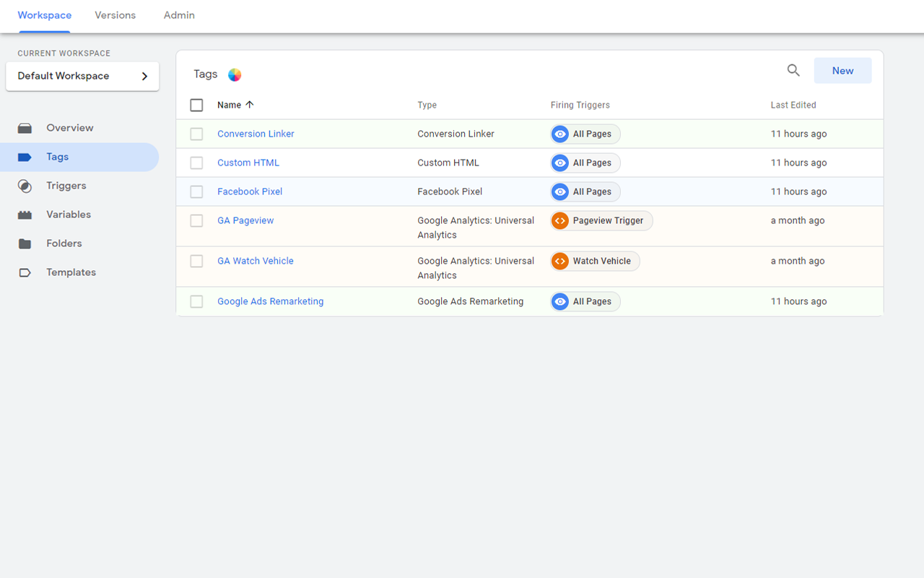Click All Pages chip in Google Ads Remarketing row
This screenshot has width=924, height=578.
(x=585, y=301)
